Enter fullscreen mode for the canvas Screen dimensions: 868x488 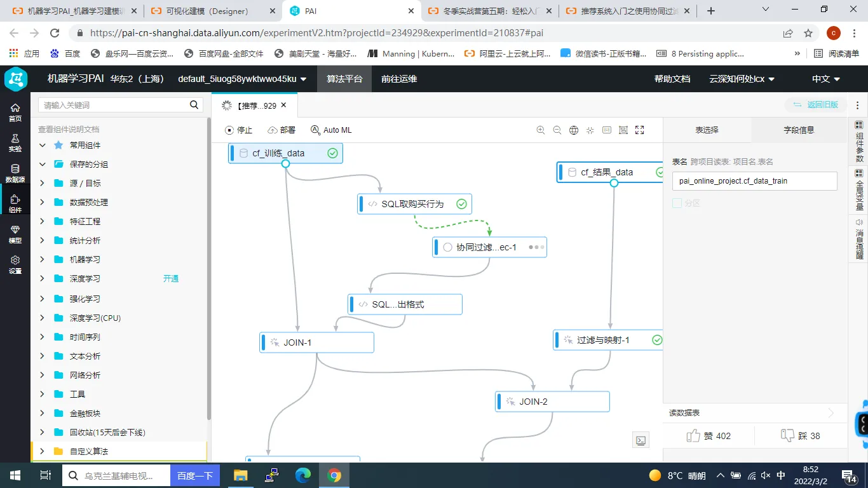pos(640,130)
